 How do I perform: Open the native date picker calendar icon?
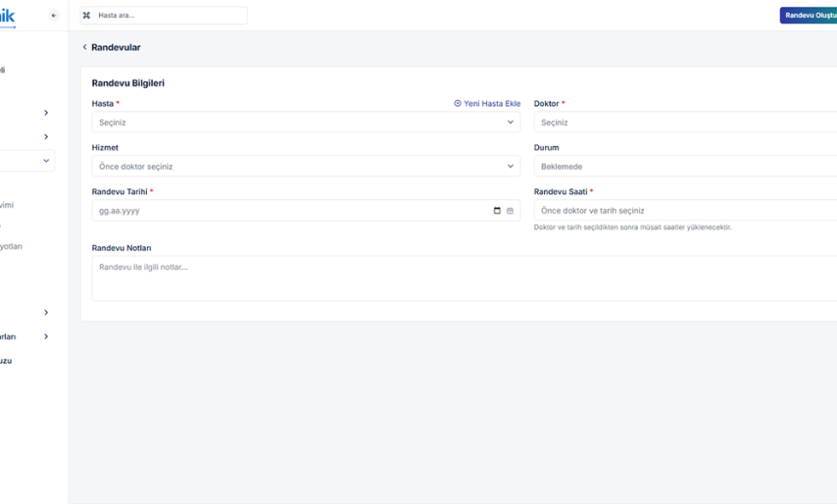click(x=497, y=211)
